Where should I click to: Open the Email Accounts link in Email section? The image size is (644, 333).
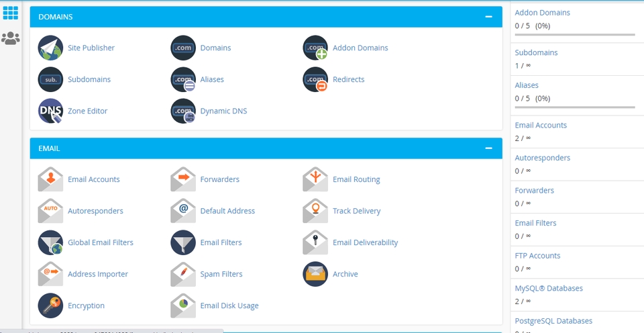coord(94,179)
